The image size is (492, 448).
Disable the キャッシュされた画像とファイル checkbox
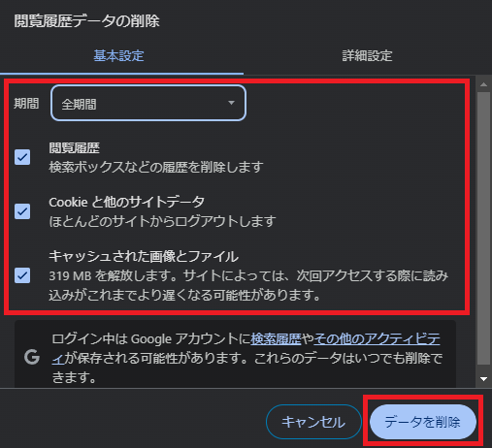22,275
